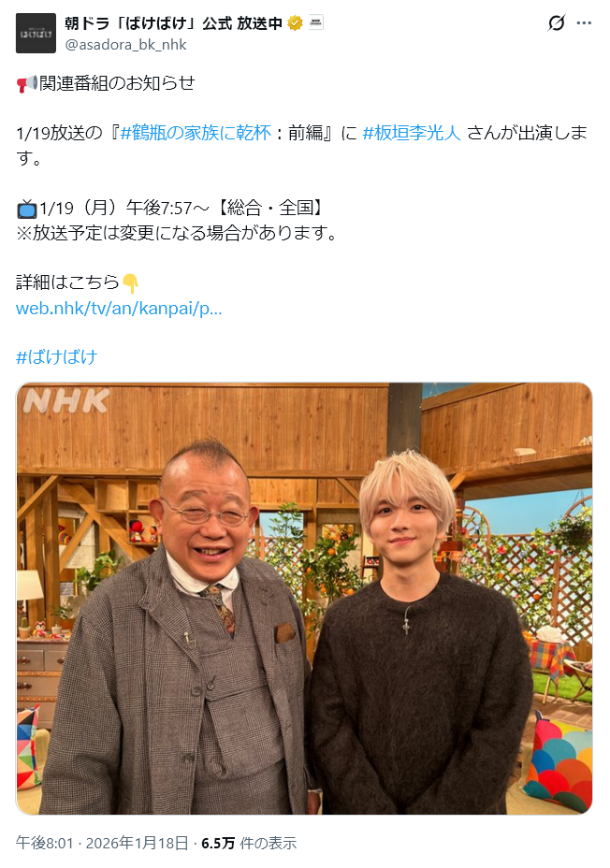Screen dimensions: 610x868
Task: Follow the web.nhk/tv/an/kanpai link
Action: (119, 309)
